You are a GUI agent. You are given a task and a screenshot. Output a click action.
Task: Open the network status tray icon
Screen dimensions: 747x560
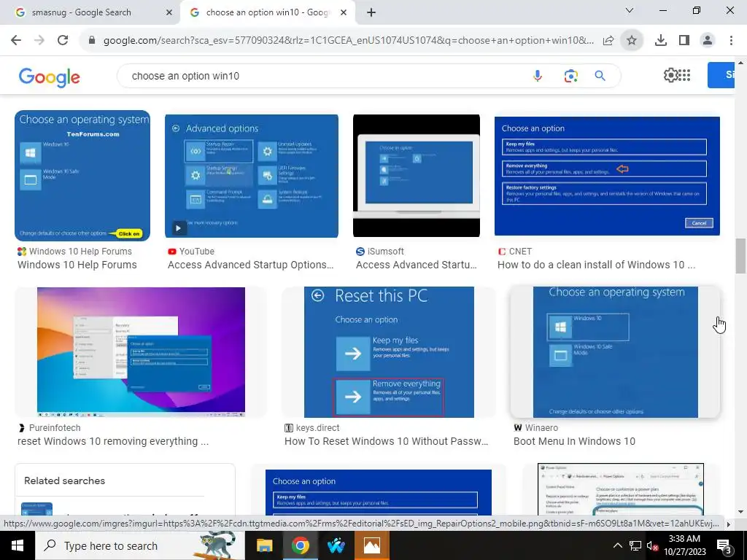(635, 545)
